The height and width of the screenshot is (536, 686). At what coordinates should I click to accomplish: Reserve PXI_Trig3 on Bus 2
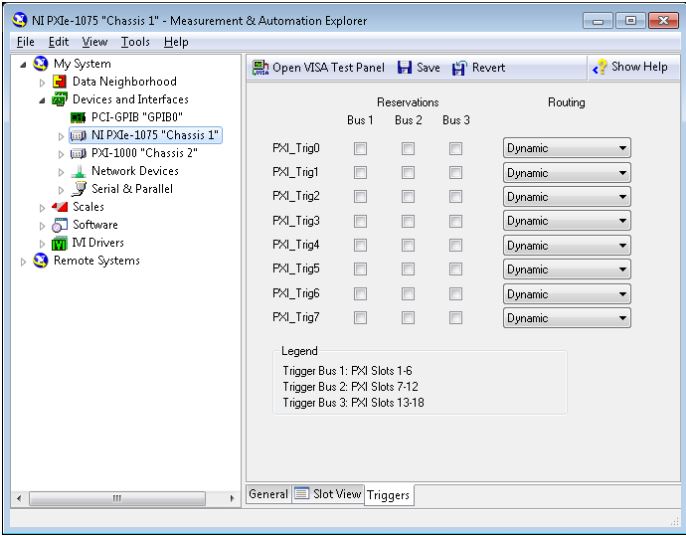(408, 221)
